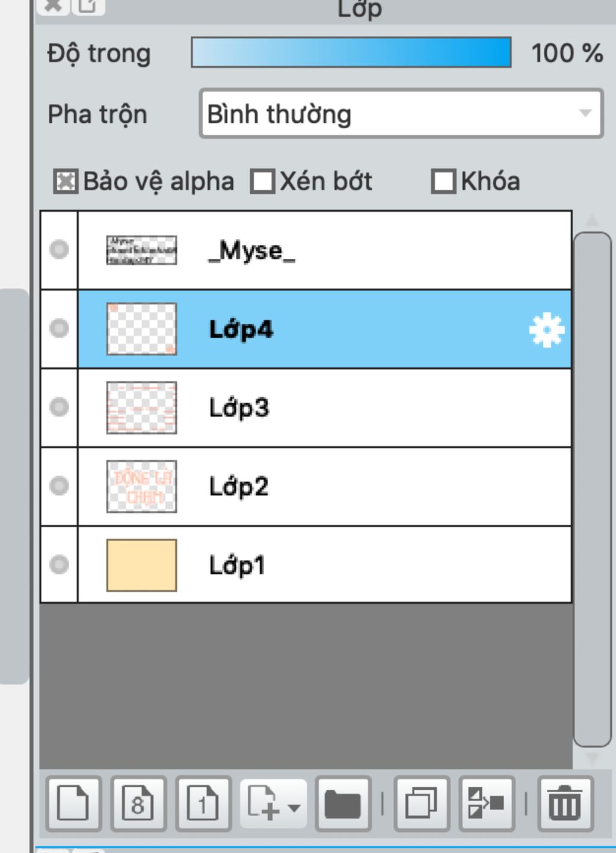The image size is (616, 853).
Task: Enable the Khóa lock checkbox
Action: click(x=443, y=181)
